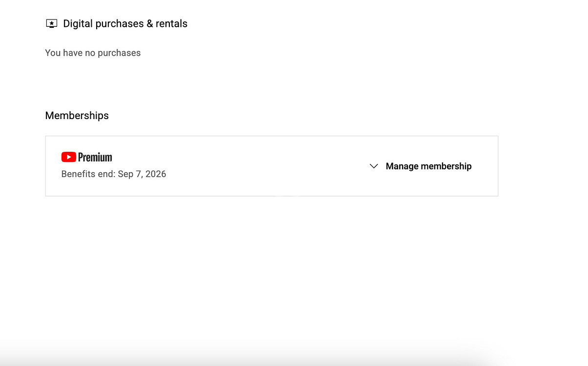Viewport: 588px width, 366px height.
Task: Click the year 2026 in benefits line
Action: tap(156, 174)
